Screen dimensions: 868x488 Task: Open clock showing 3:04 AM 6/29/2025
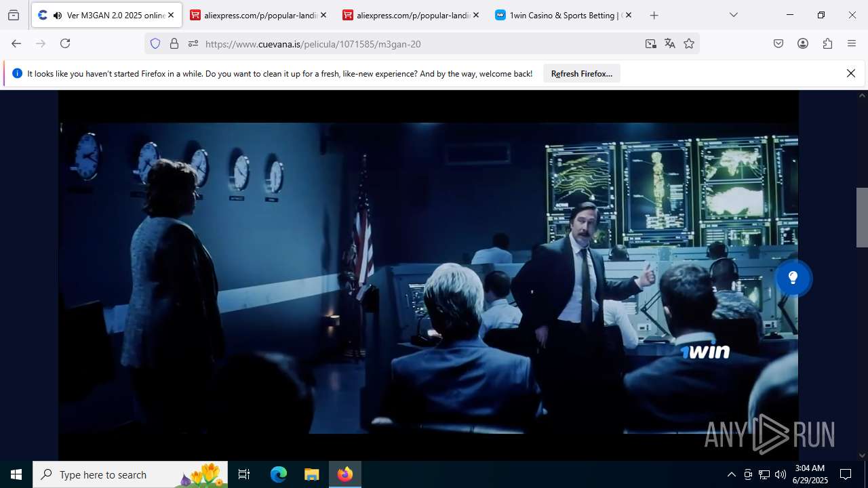click(x=810, y=474)
